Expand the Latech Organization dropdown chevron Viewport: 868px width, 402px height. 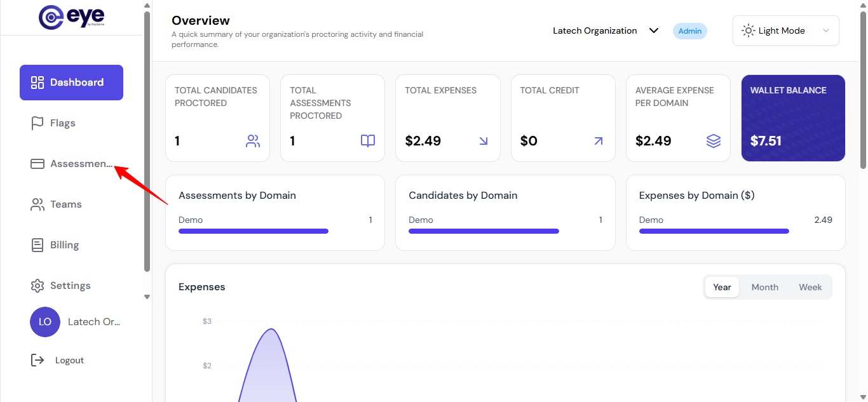click(653, 30)
